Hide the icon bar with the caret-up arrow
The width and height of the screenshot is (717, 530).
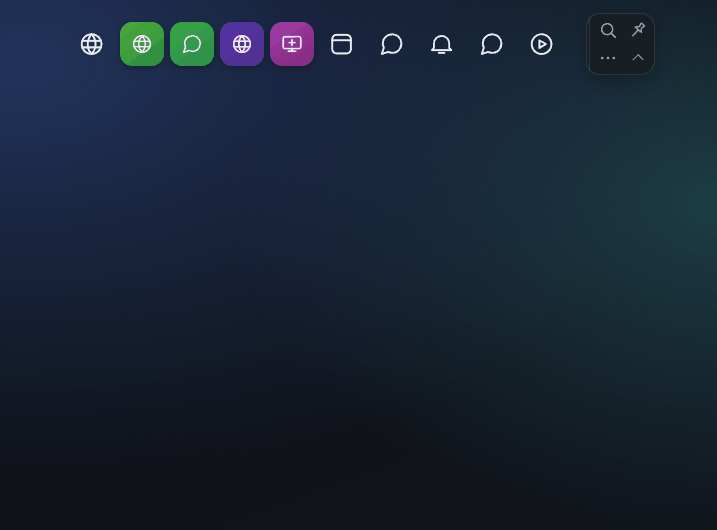(638, 58)
